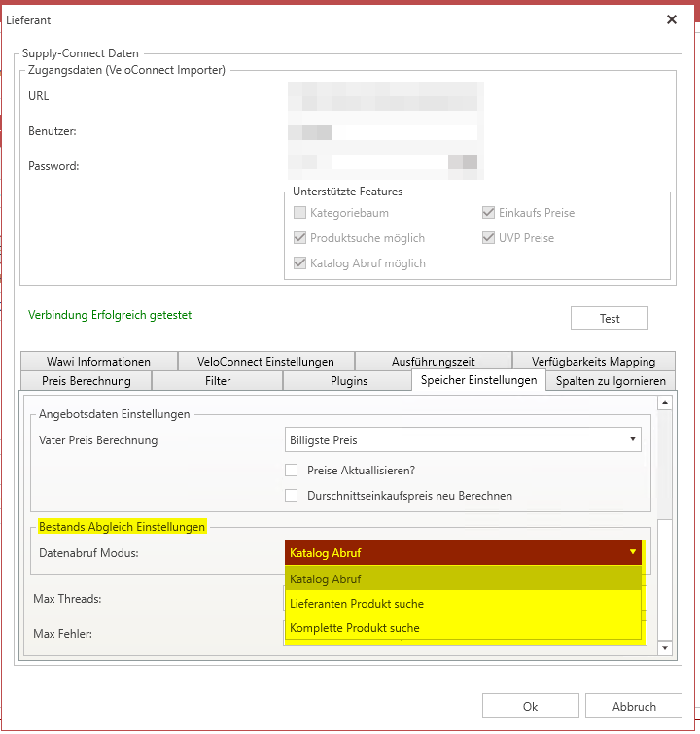Viewport: 700px width, 734px height.
Task: Go to the Verfügbarkeits Mapping tab
Action: coord(593,361)
